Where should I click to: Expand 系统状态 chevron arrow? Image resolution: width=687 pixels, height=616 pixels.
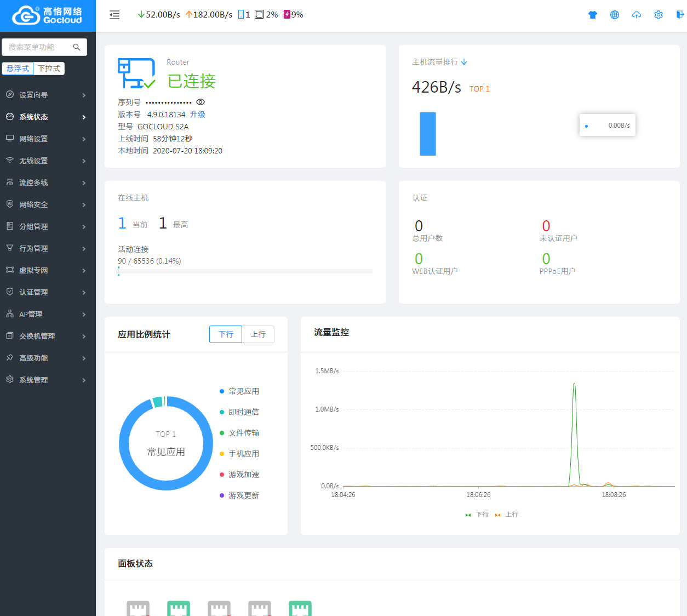(84, 117)
